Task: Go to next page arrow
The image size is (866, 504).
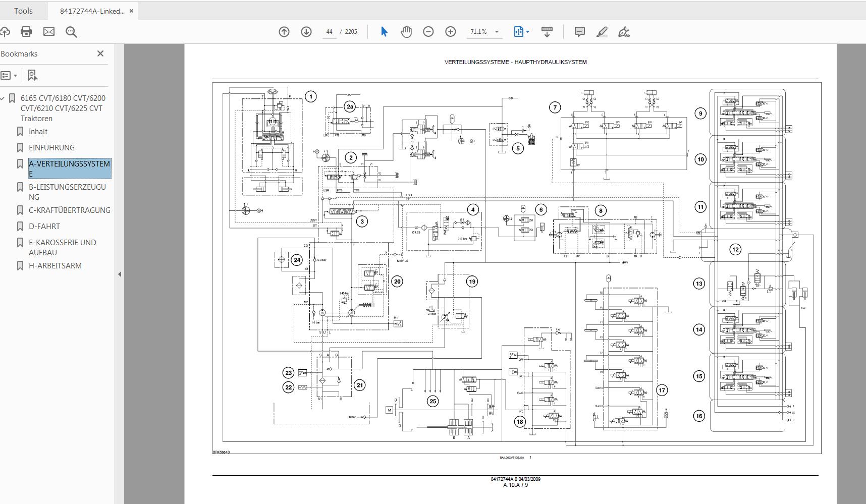Action: click(x=306, y=32)
